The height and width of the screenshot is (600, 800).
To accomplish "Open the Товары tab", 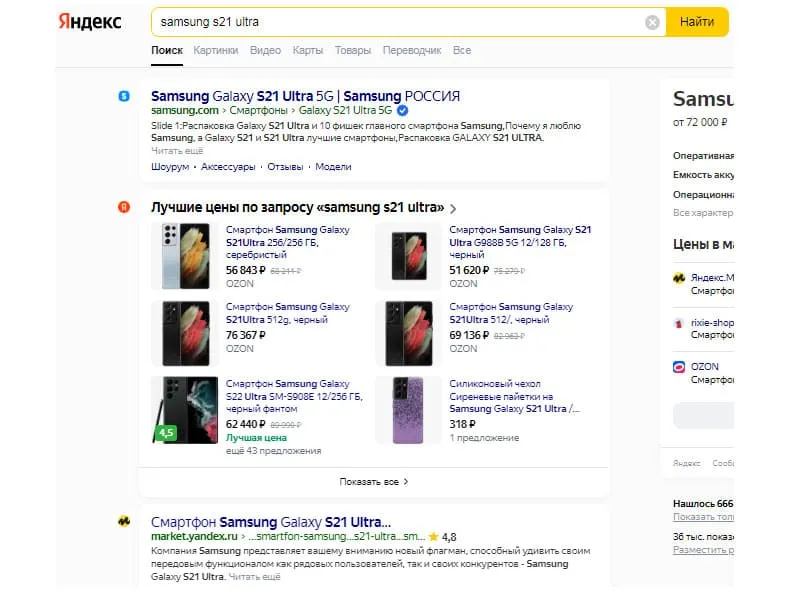I will point(352,50).
